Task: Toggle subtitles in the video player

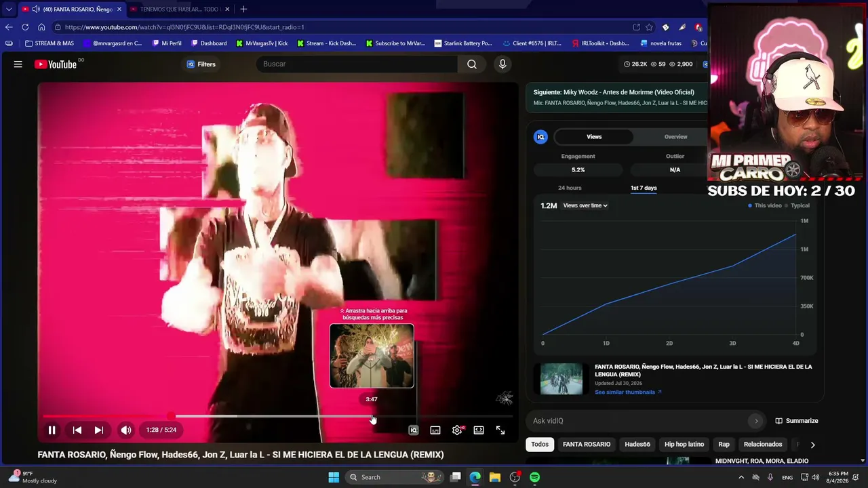Action: (435, 430)
